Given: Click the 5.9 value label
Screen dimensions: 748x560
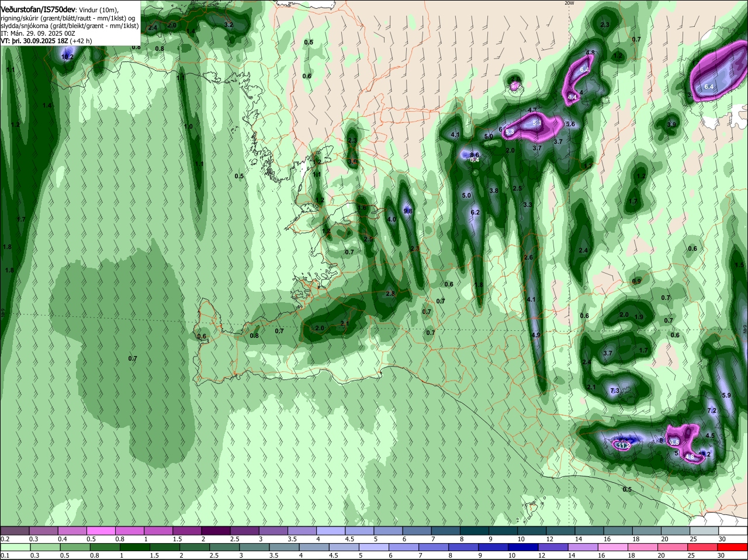Looking at the screenshot, I should 726,396.
